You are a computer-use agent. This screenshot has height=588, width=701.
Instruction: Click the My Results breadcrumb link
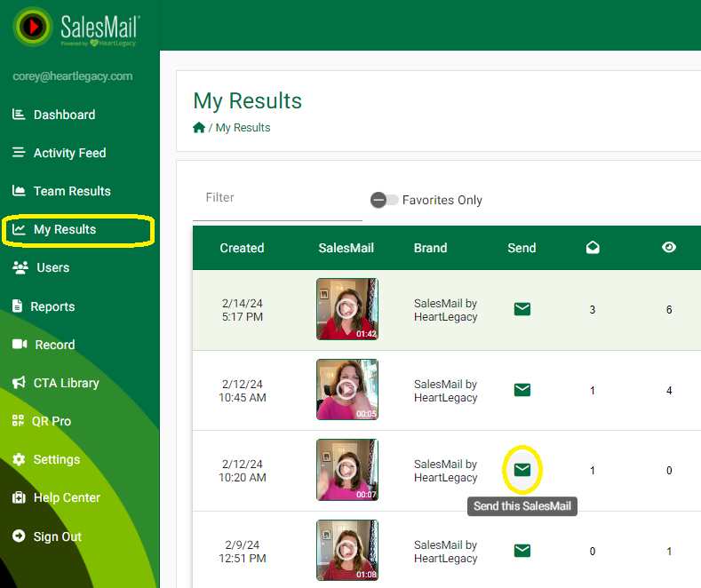click(x=243, y=128)
